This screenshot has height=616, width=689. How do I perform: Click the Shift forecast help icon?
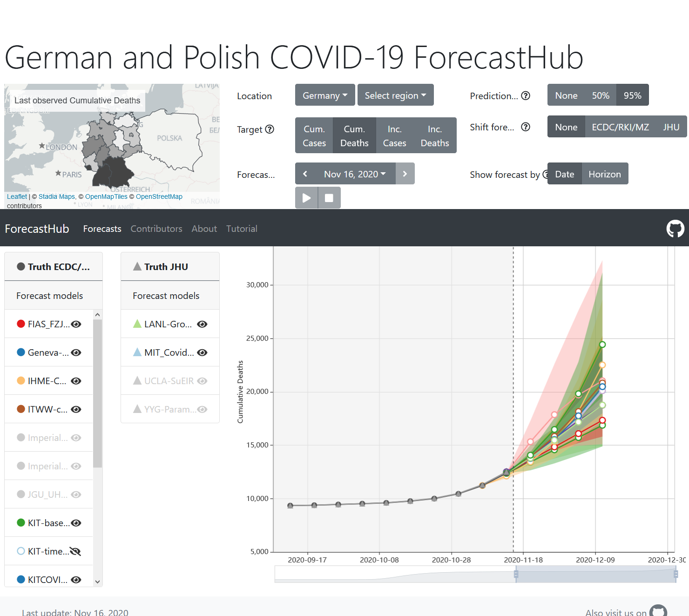pos(526,127)
